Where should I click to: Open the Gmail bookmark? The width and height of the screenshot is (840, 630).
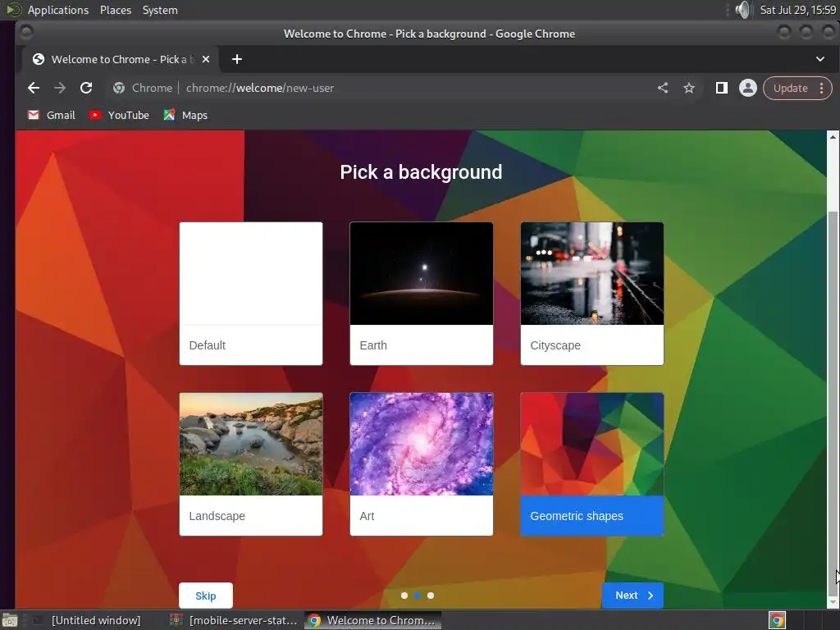pos(52,115)
